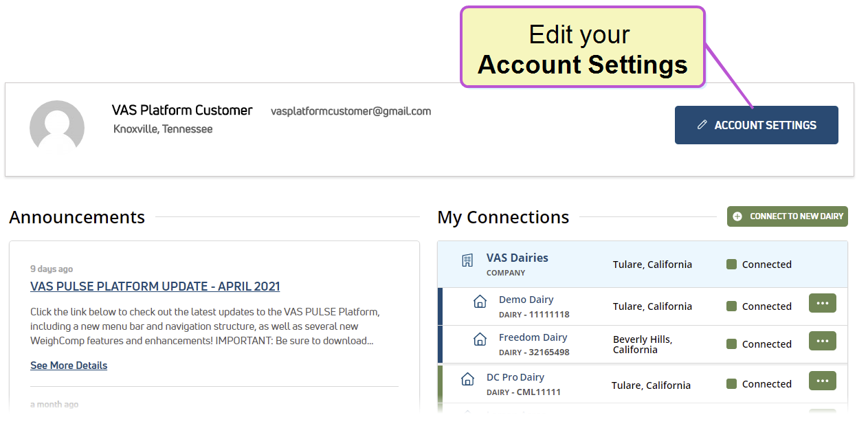Select the Demo Dairy connection name
Image resolution: width=868 pixels, height=426 pixels.
click(x=526, y=300)
